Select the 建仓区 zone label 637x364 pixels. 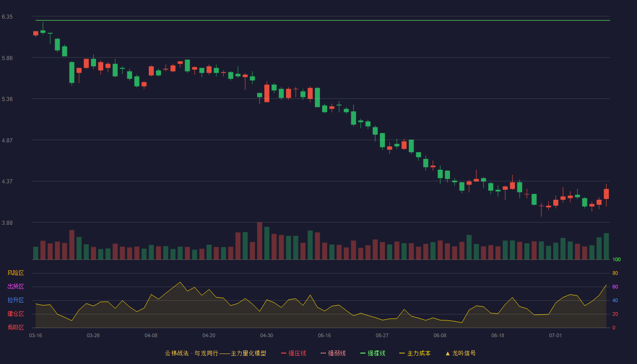point(15,314)
